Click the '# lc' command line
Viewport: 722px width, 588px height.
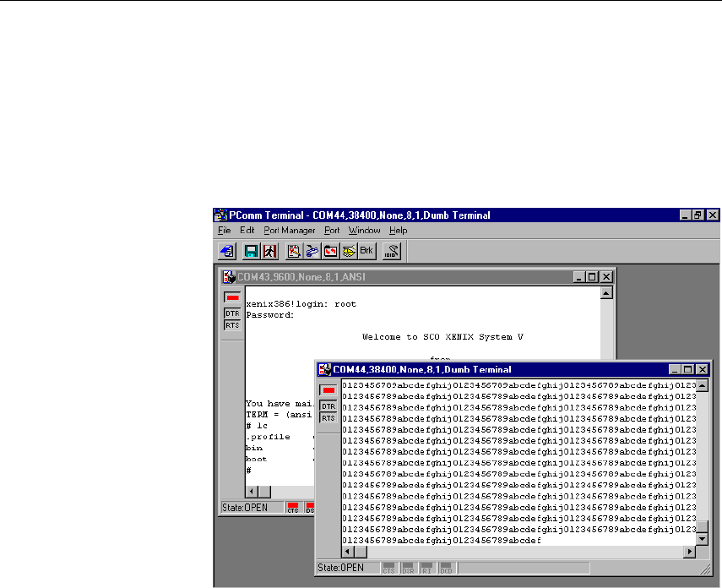pyautogui.click(x=257, y=426)
